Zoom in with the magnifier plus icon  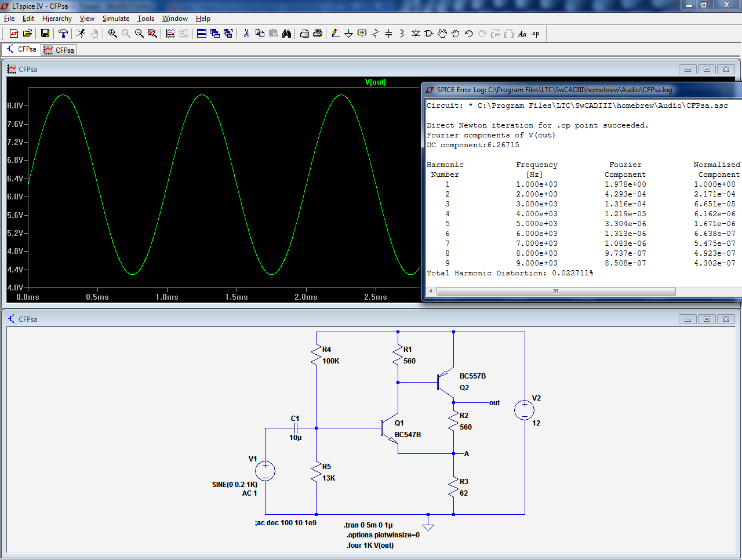click(112, 34)
